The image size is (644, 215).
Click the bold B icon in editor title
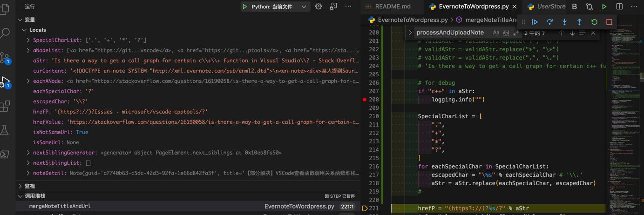point(575,7)
